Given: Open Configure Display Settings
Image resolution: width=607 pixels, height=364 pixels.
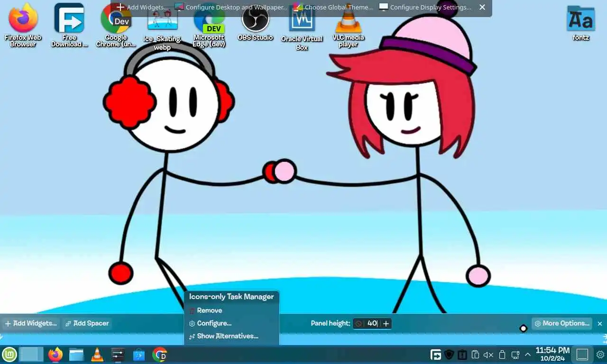Looking at the screenshot, I should [x=425, y=7].
